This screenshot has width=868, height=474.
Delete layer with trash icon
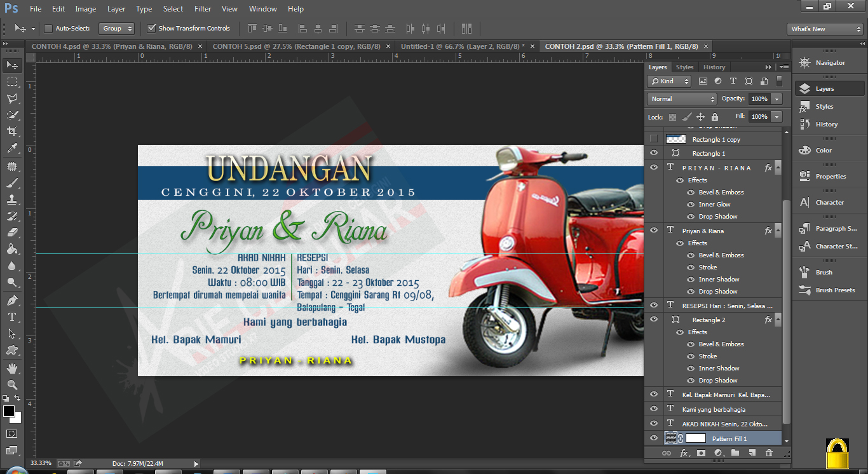(769, 453)
